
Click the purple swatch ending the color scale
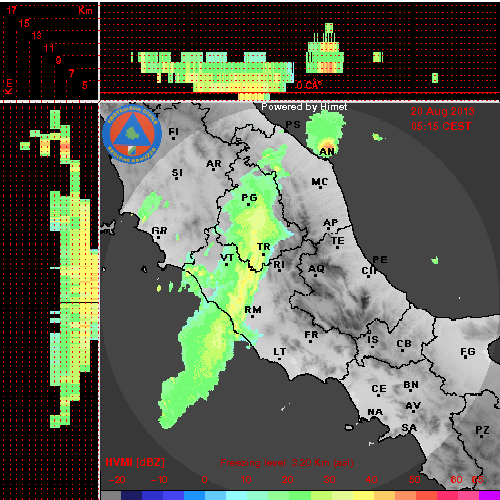coord(489,495)
